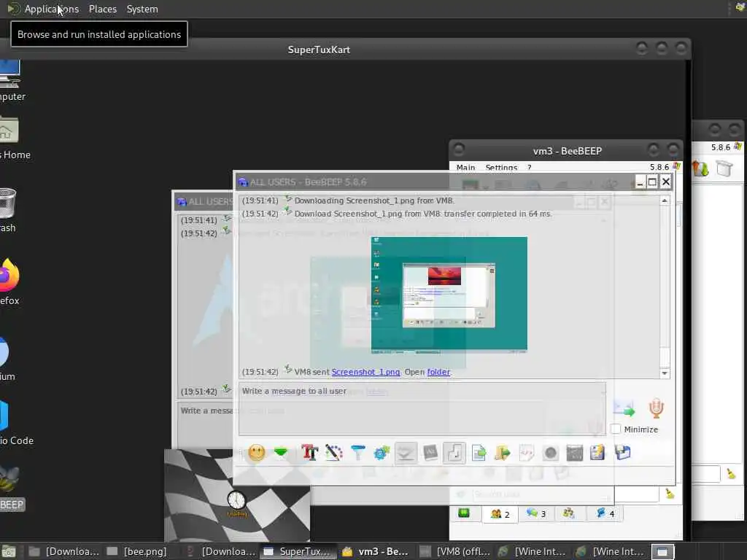
Task: Click the received screenshot thumbnail image
Action: (x=449, y=295)
